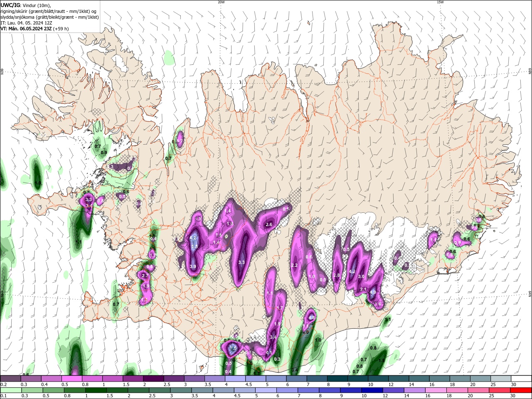Click the darkest purple 2–2.5 snow legend swatch
This screenshot has height=399, width=532.
coord(153,379)
